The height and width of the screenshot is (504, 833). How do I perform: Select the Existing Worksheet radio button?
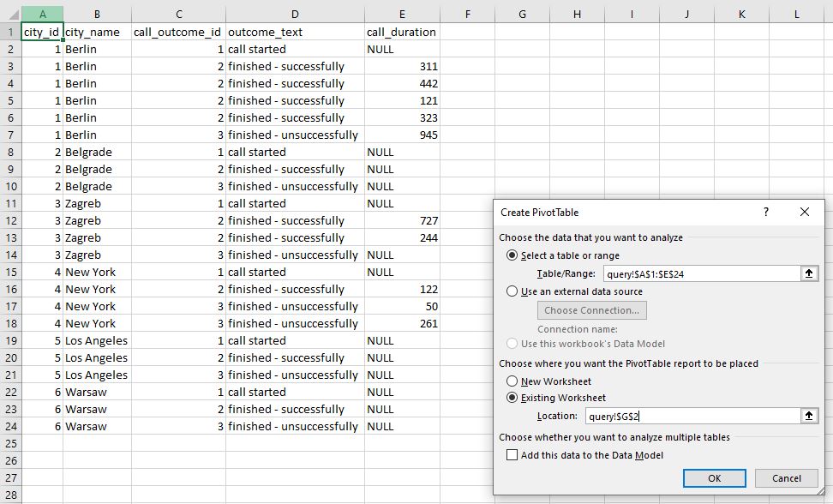click(x=512, y=398)
